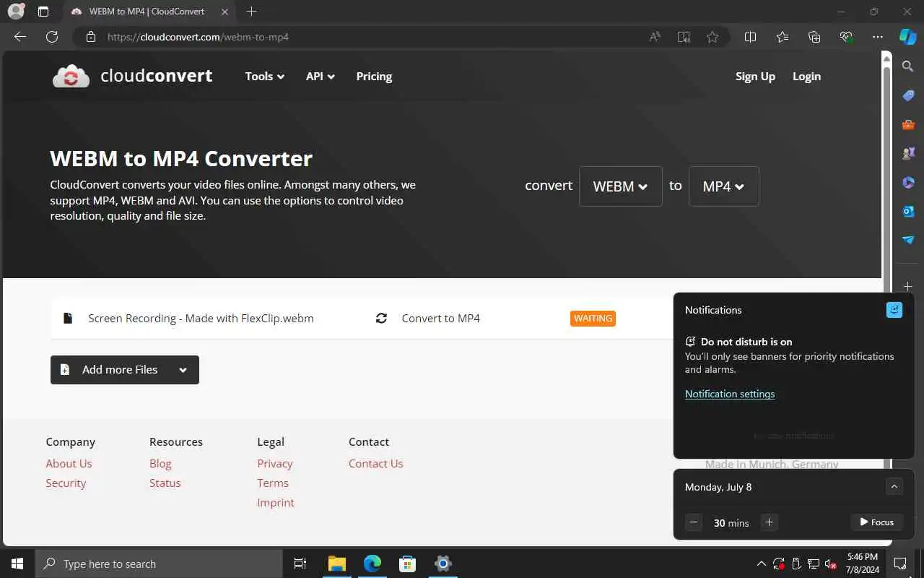Open the Imprint link
Viewport: 924px width, 578px height.
(276, 502)
